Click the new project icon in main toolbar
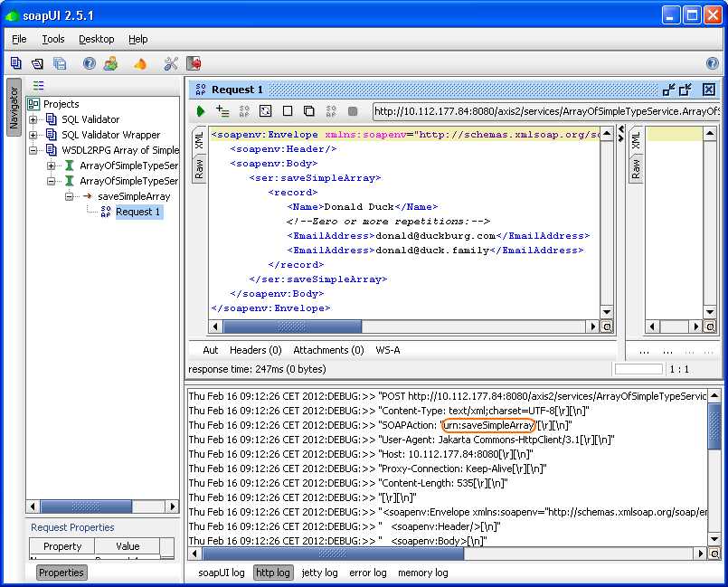 [x=15, y=63]
